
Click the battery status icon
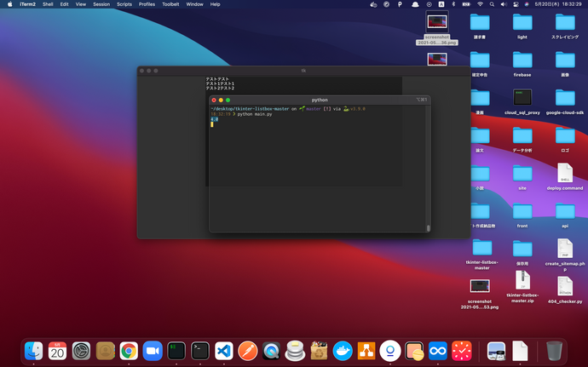tap(466, 4)
